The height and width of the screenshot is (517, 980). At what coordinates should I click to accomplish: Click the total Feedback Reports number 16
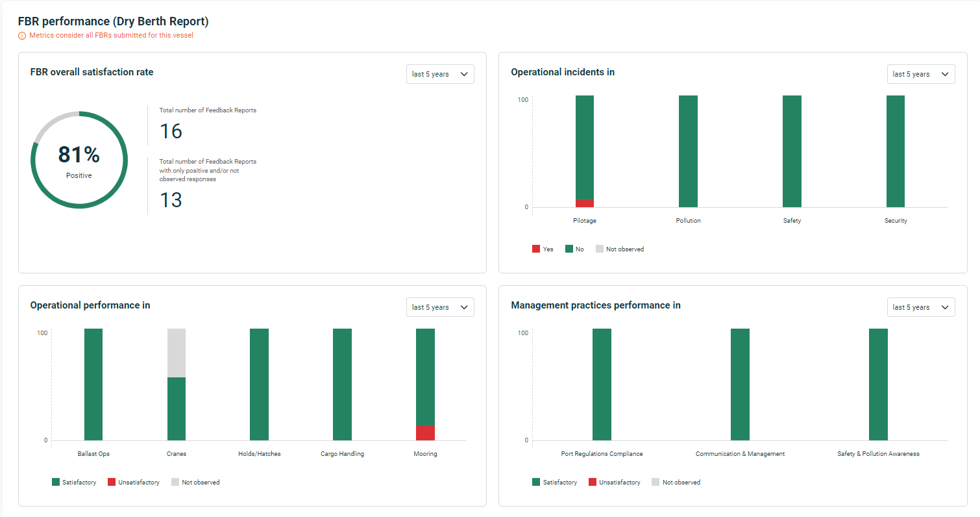171,132
